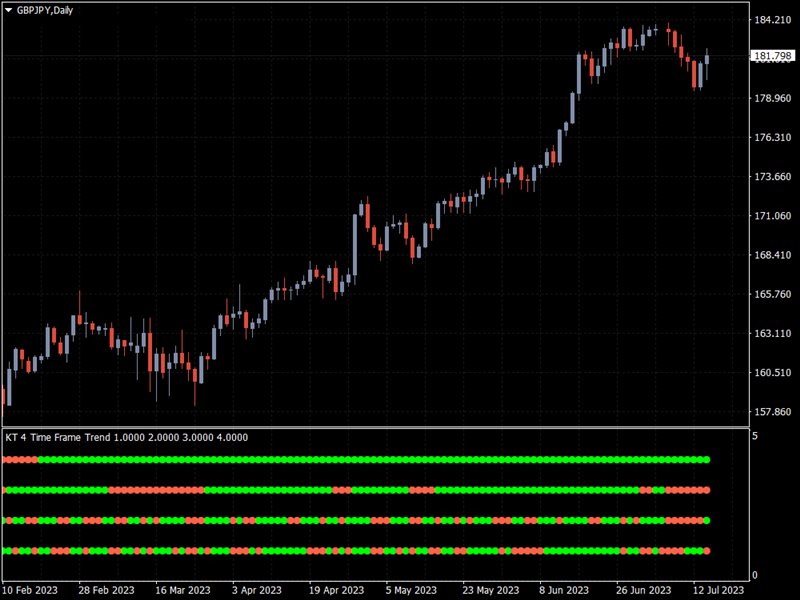The height and width of the screenshot is (600, 800).
Task: Click the 10 Feb 2023 date label
Action: 30,590
